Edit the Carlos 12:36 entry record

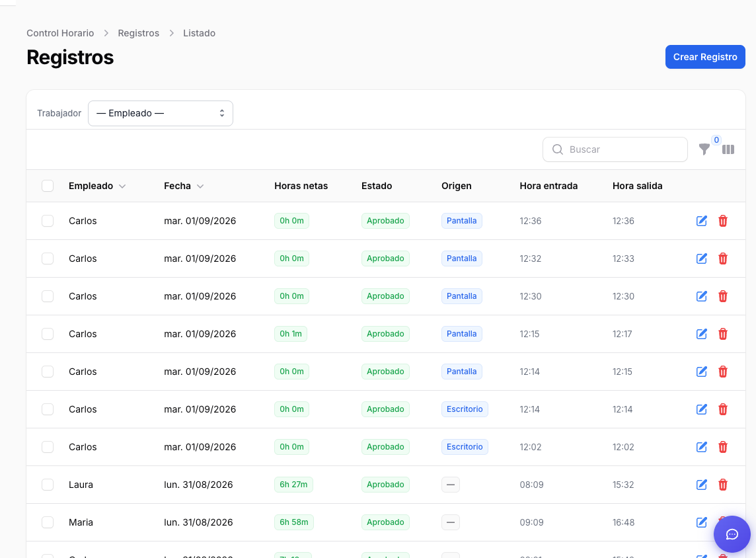click(702, 221)
